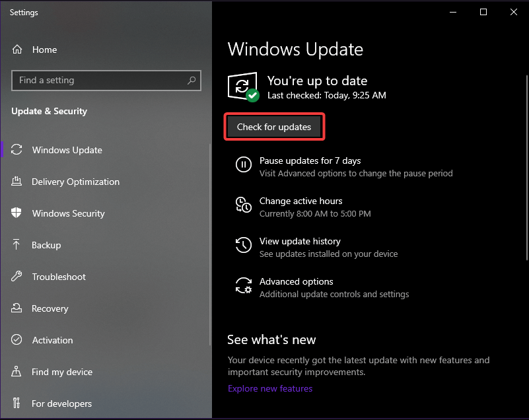Viewport: 529px width, 420px height.
Task: Click 'You're up to date' heading
Action: [317, 81]
